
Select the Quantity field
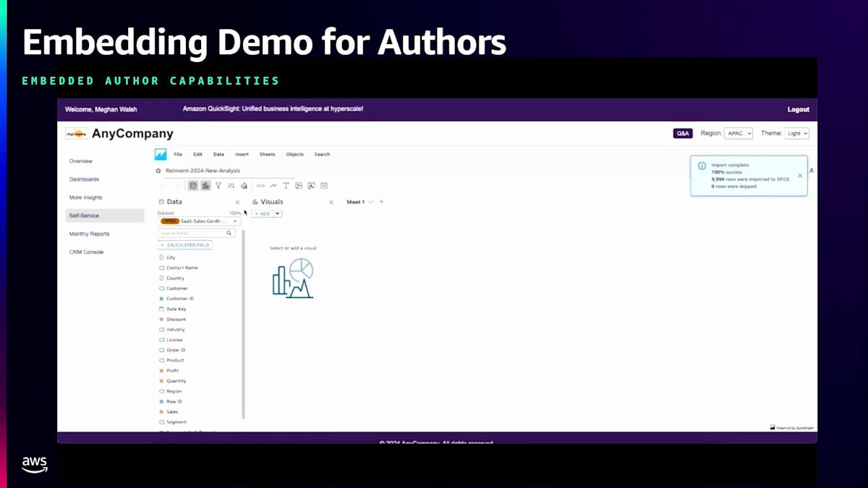[x=176, y=380]
